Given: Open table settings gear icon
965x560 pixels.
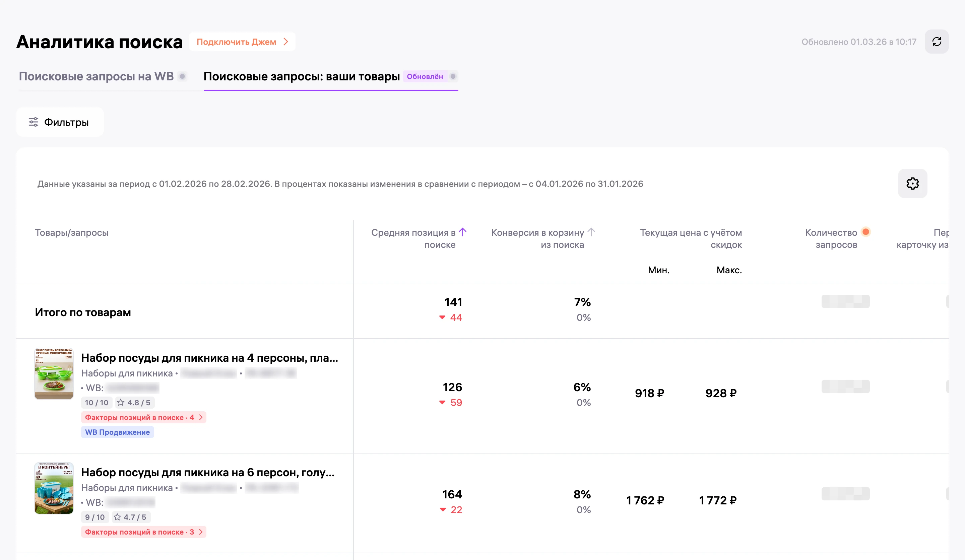Looking at the screenshot, I should (x=912, y=184).
